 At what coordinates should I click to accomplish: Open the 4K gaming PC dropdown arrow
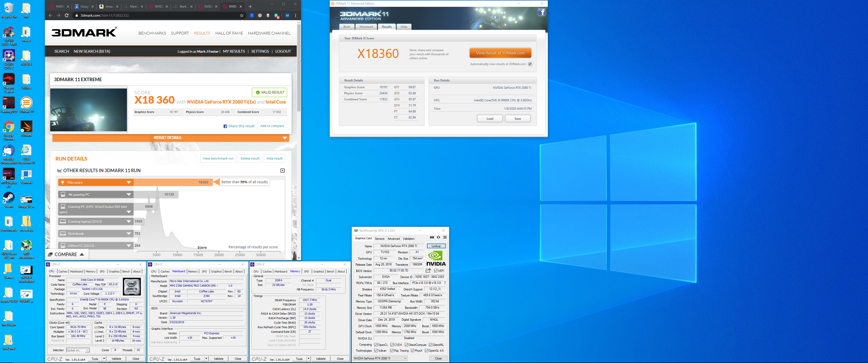pyautogui.click(x=128, y=195)
